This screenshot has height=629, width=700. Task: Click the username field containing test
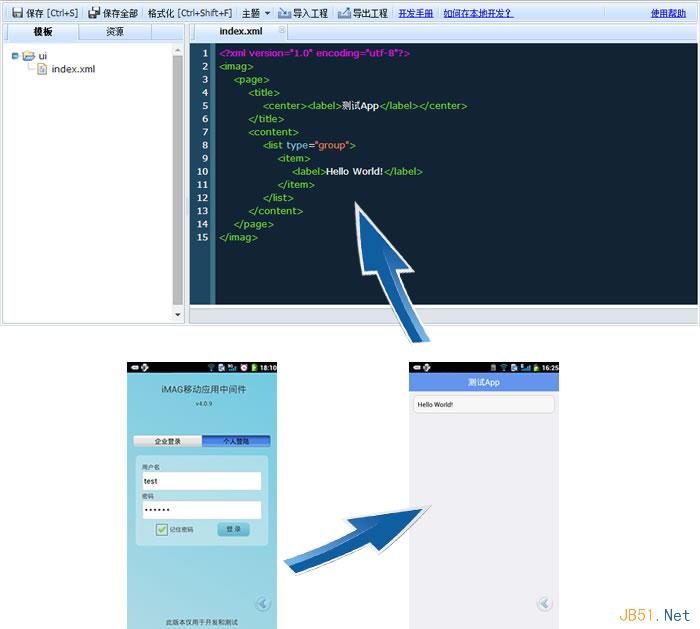click(202, 481)
